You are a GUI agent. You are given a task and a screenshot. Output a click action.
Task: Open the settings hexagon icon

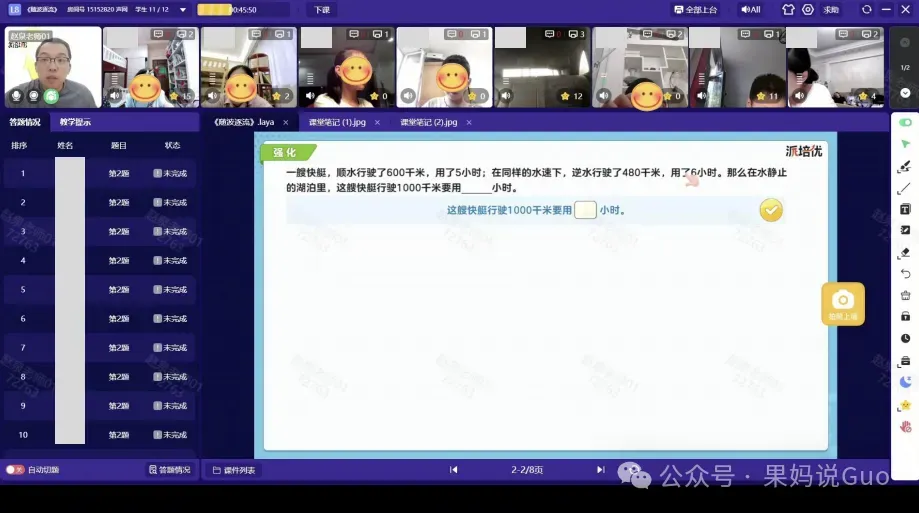point(808,10)
